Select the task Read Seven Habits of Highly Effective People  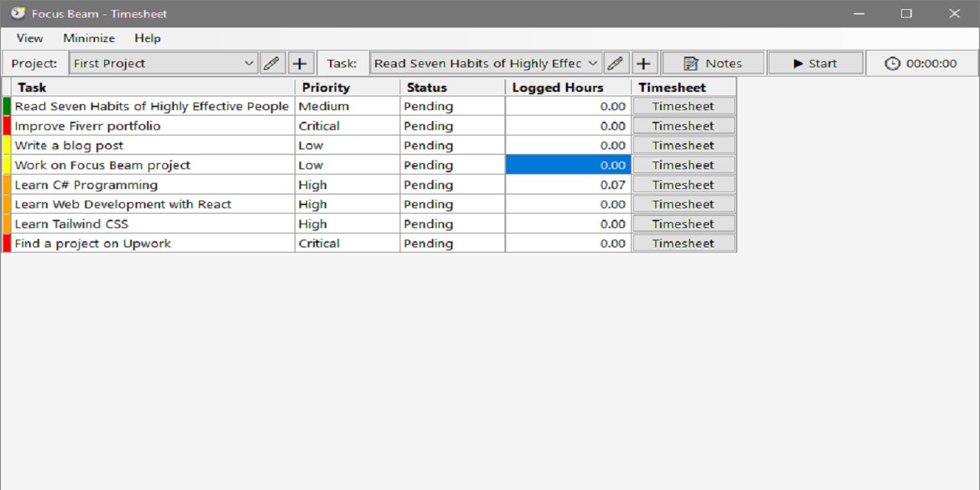152,106
